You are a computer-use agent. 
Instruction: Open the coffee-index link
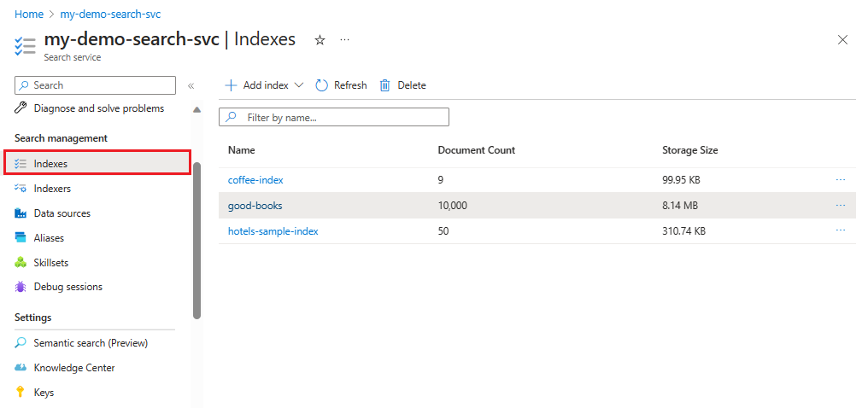click(255, 180)
